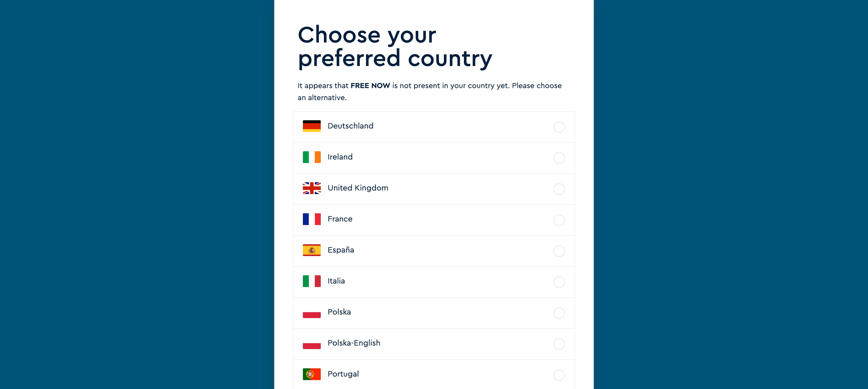868x389 pixels.
Task: Click the Irish flag icon
Action: [312, 157]
